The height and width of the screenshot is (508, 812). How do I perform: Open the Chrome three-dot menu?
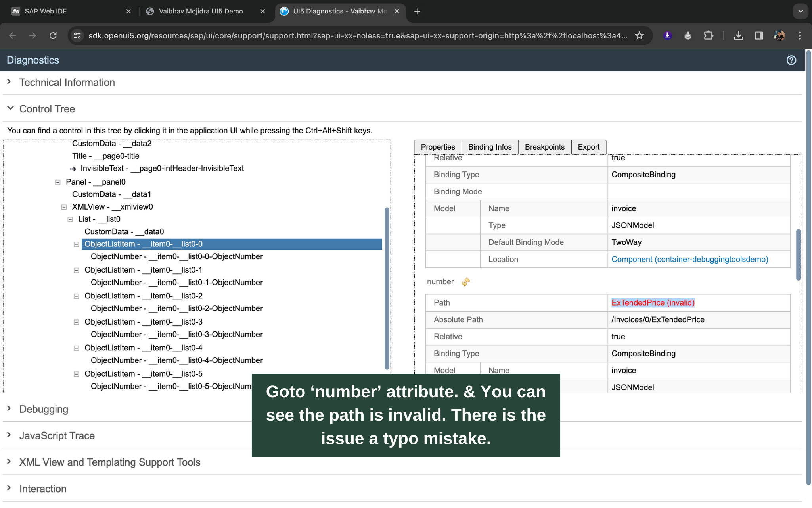[799, 36]
